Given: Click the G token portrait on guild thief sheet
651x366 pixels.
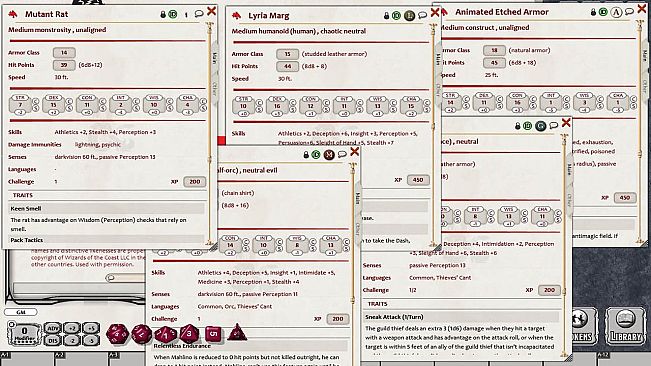Looking at the screenshot, I should [541, 126].
